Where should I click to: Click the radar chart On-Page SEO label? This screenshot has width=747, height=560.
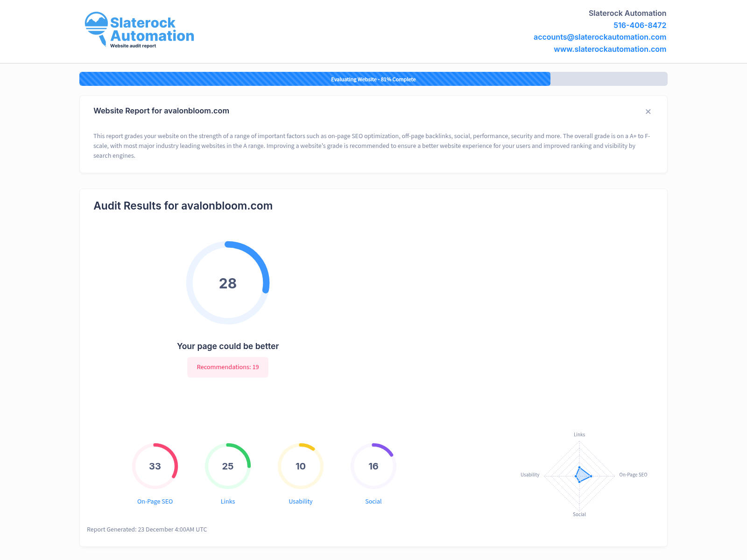633,475
